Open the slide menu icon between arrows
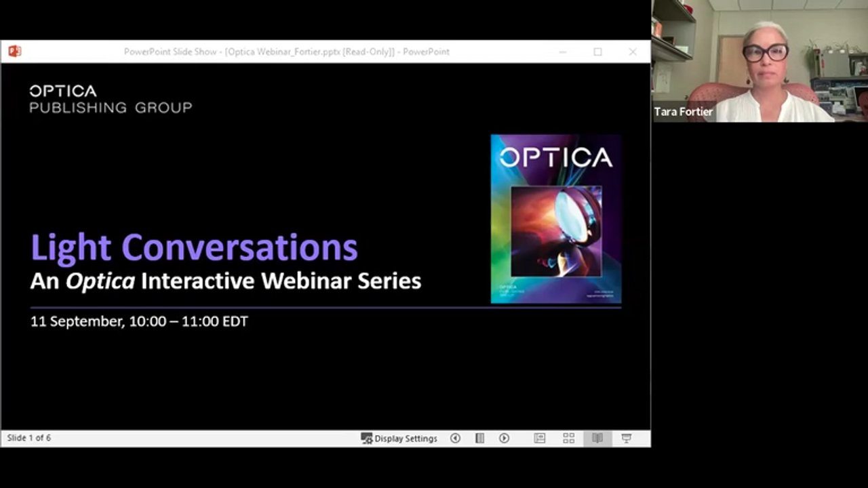The width and height of the screenshot is (868, 488). pyautogui.click(x=479, y=439)
